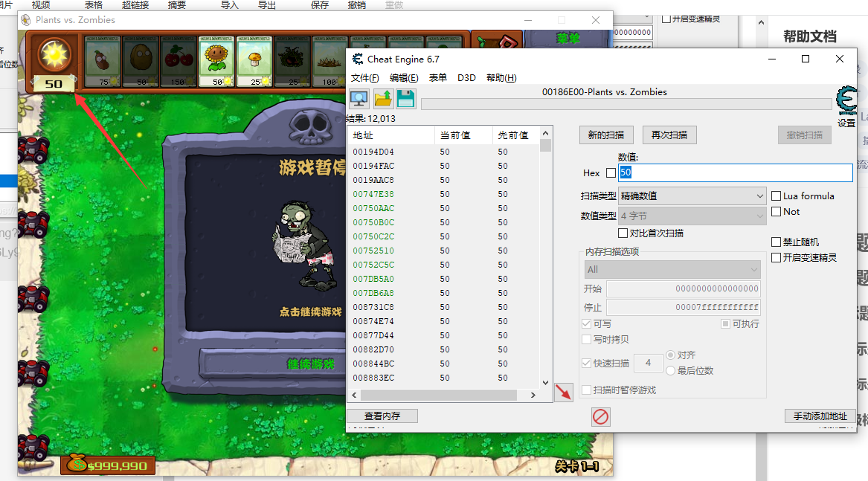
Task: Enable the Lua formula checkbox
Action: [x=776, y=196]
